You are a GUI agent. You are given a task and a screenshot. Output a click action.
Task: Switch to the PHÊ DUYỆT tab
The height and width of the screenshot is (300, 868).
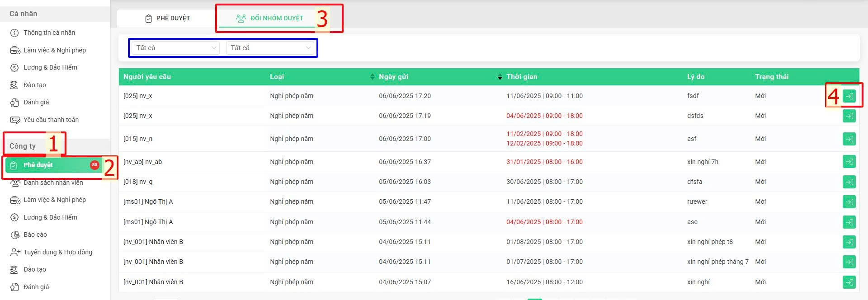click(x=168, y=18)
